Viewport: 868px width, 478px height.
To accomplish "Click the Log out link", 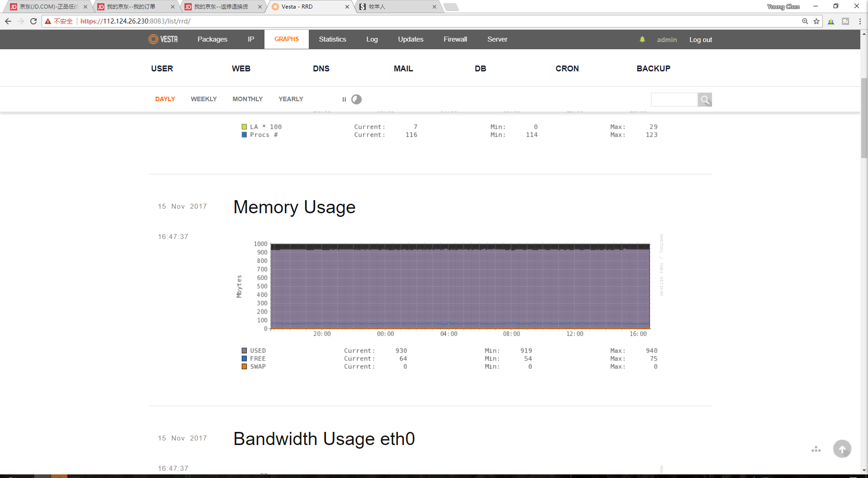I will pyautogui.click(x=700, y=40).
